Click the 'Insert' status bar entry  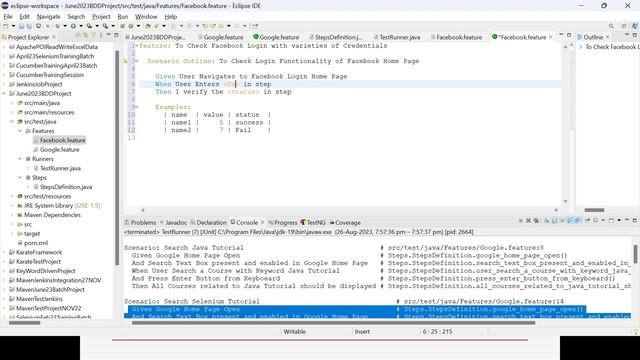pos(362,331)
